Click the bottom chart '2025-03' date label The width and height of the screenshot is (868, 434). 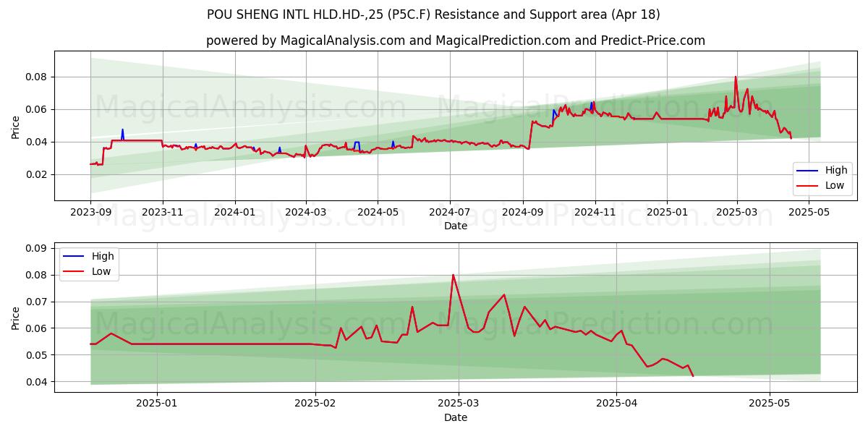pyautogui.click(x=459, y=404)
